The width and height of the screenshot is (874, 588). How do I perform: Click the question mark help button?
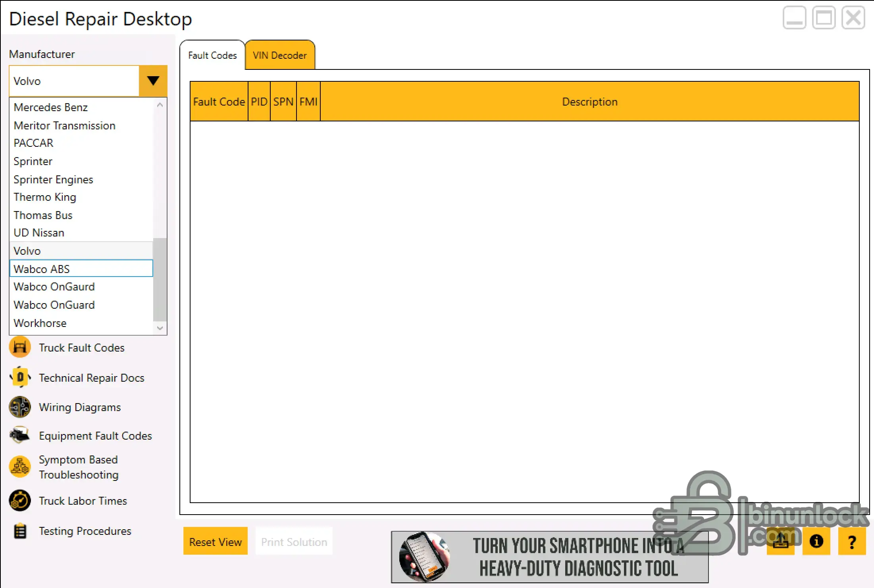click(x=852, y=541)
